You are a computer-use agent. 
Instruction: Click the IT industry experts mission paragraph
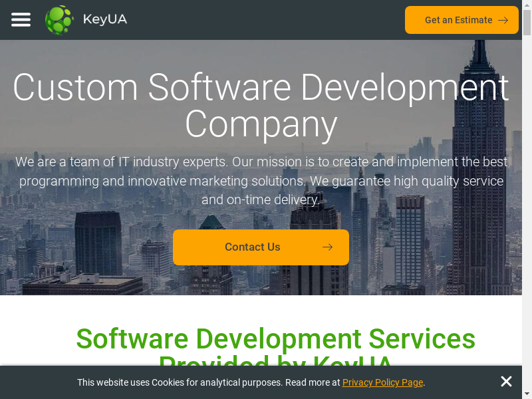pyautogui.click(x=261, y=180)
